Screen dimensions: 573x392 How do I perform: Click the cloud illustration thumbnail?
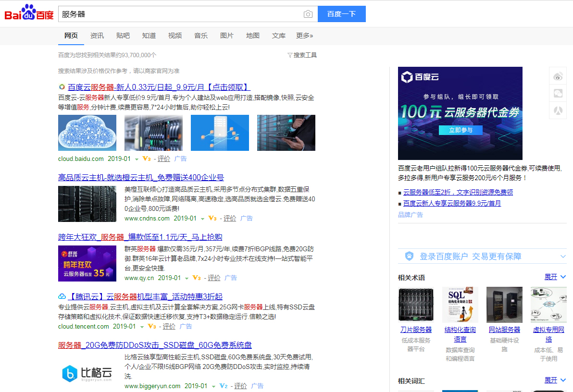pyautogui.click(x=87, y=133)
